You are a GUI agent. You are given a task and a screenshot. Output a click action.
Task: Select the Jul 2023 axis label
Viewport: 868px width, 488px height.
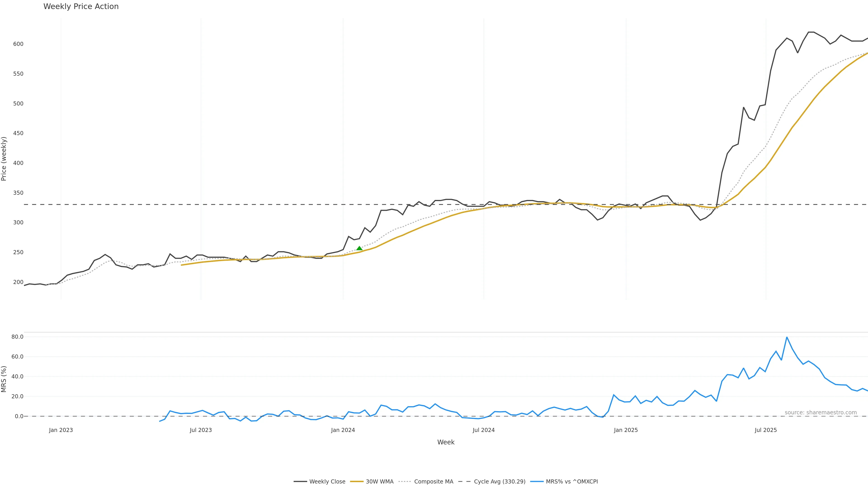click(x=200, y=430)
